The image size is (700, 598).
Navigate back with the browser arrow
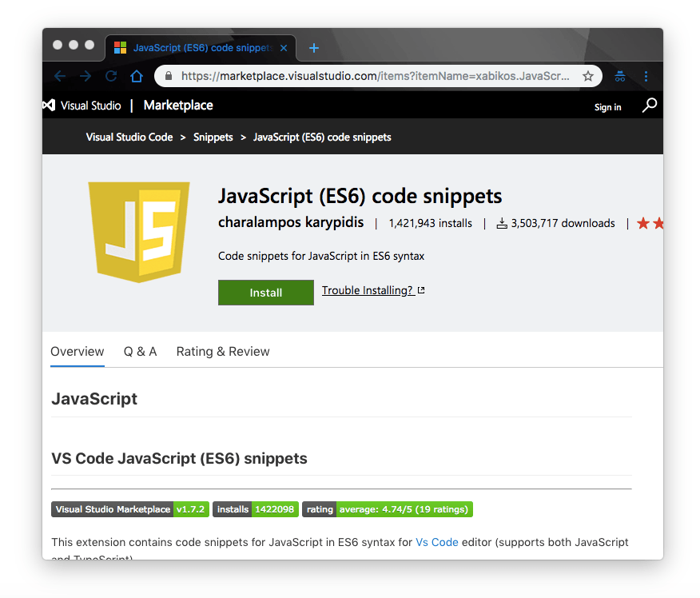click(x=60, y=76)
